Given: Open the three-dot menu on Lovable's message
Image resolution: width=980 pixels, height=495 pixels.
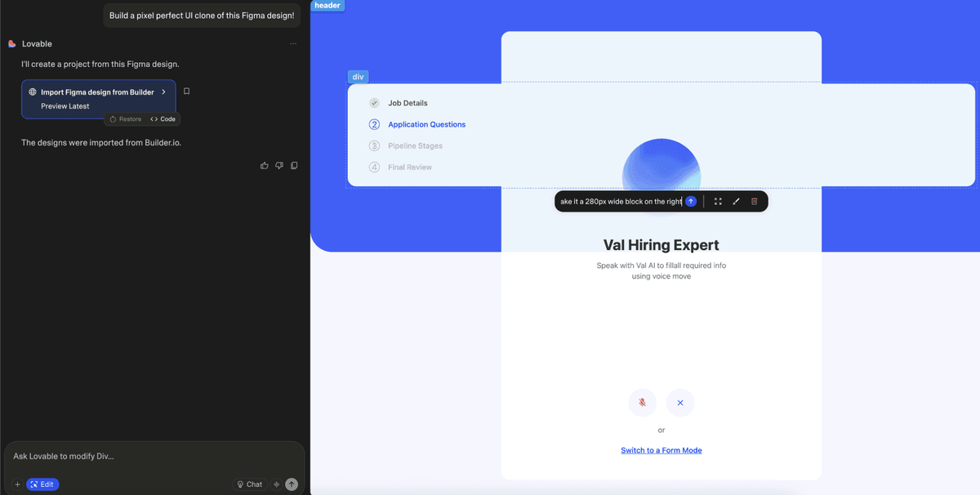Looking at the screenshot, I should (293, 43).
